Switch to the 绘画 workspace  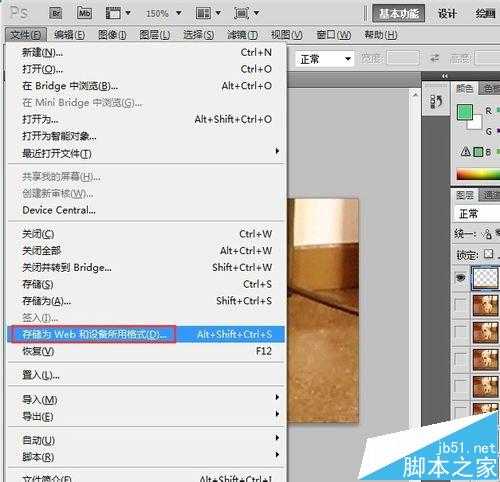(486, 14)
